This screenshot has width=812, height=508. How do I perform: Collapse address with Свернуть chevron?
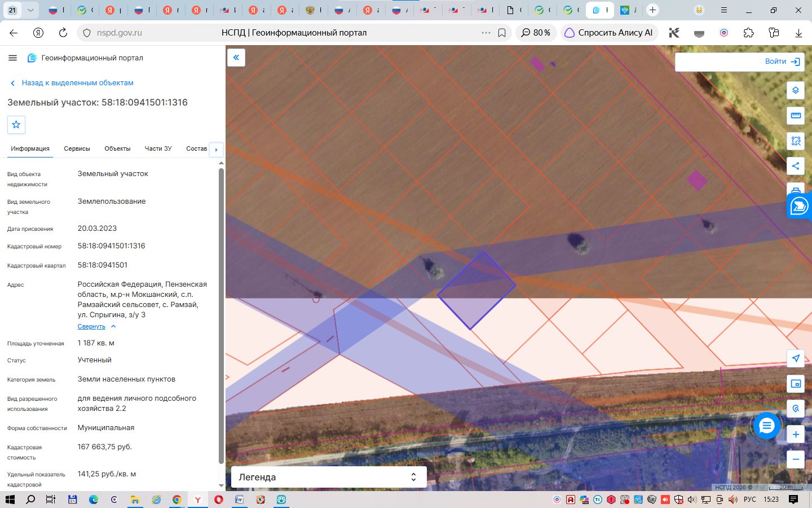(x=96, y=326)
